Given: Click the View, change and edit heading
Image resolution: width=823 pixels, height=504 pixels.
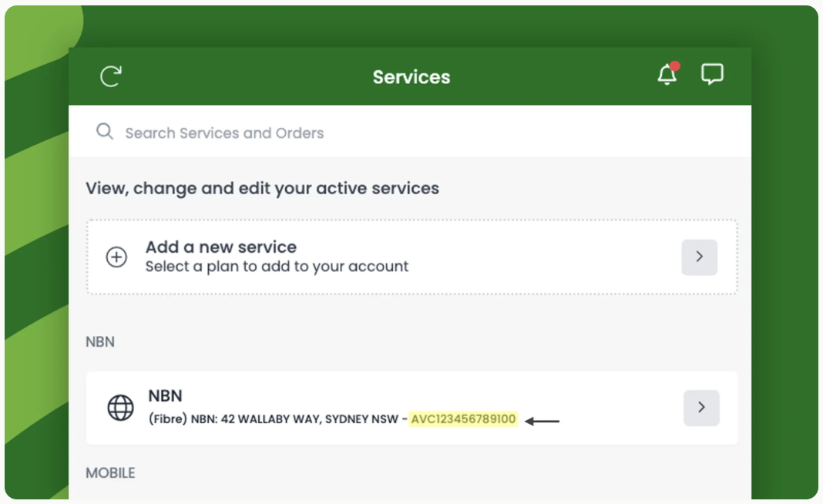Looking at the screenshot, I should (x=262, y=188).
